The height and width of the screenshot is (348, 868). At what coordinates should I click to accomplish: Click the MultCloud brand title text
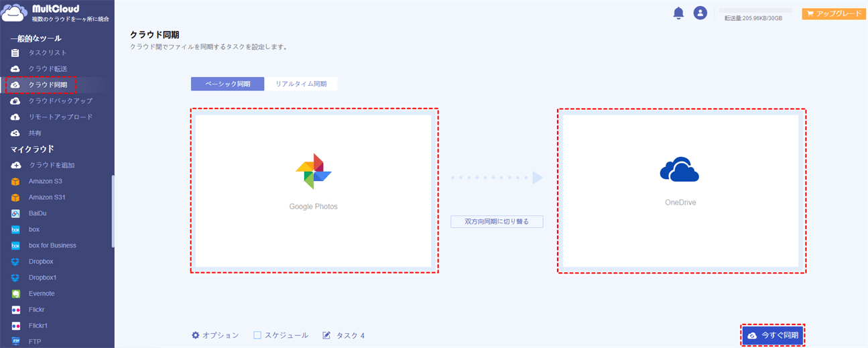click(56, 9)
